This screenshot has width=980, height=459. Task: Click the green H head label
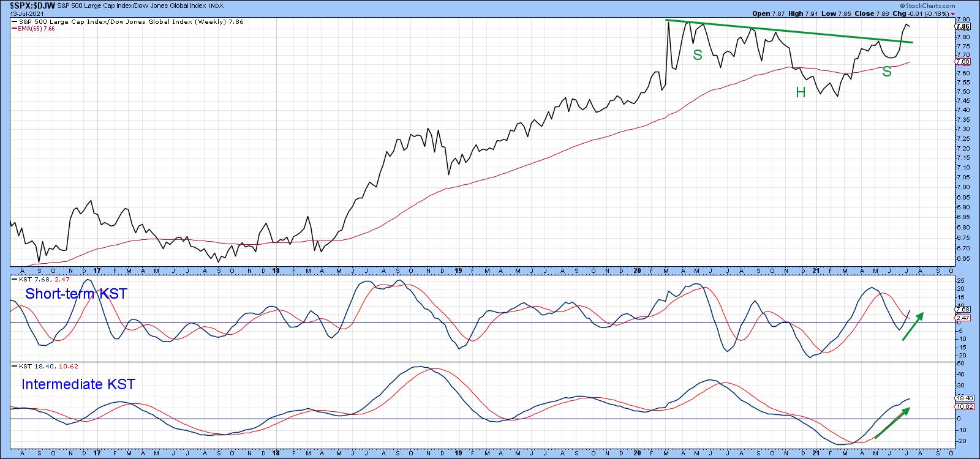pyautogui.click(x=801, y=93)
